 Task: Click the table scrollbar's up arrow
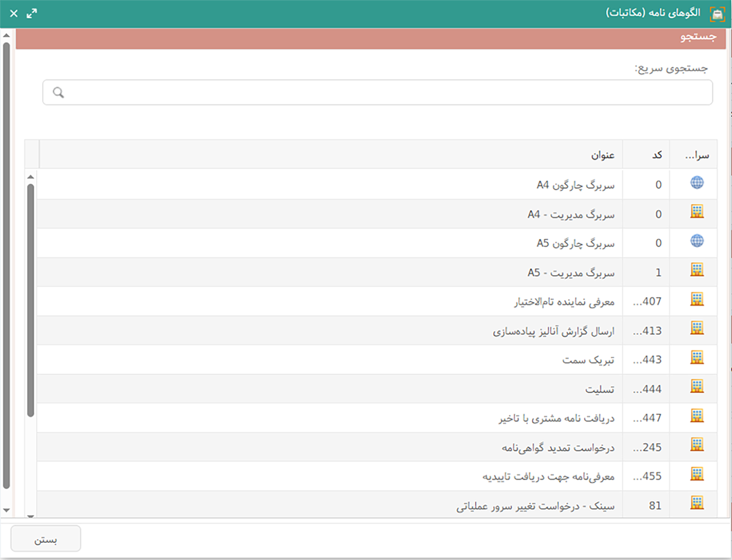click(x=30, y=177)
